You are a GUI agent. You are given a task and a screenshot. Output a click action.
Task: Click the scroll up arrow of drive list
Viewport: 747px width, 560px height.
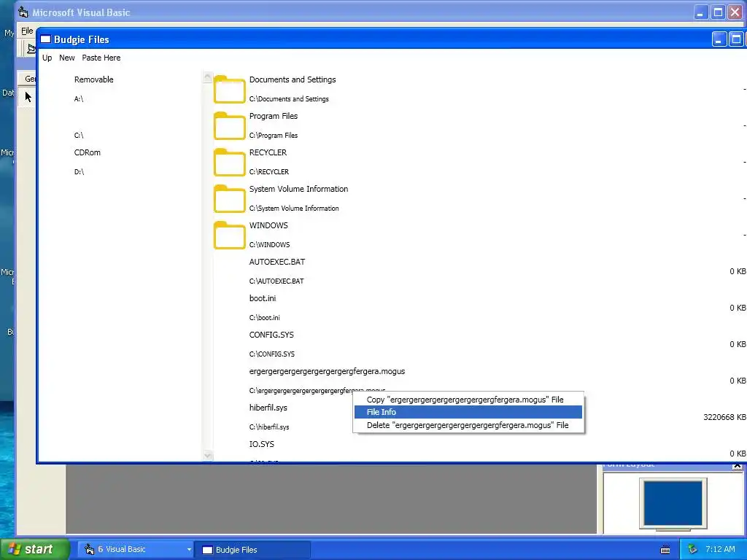(207, 77)
